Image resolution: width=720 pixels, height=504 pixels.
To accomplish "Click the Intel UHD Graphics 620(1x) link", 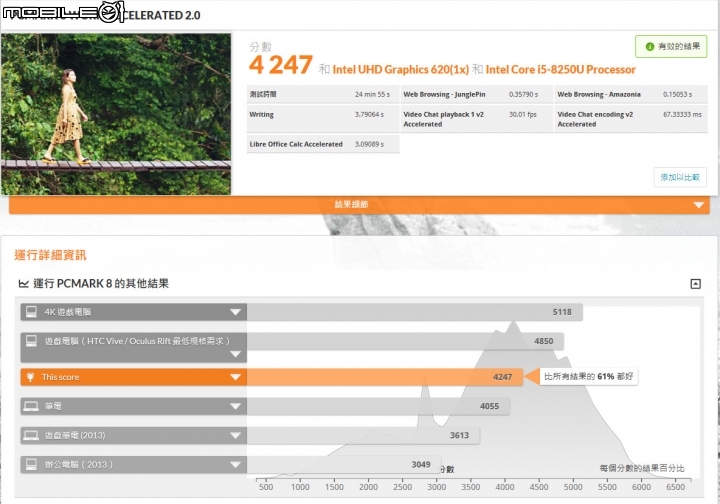I will [x=400, y=69].
